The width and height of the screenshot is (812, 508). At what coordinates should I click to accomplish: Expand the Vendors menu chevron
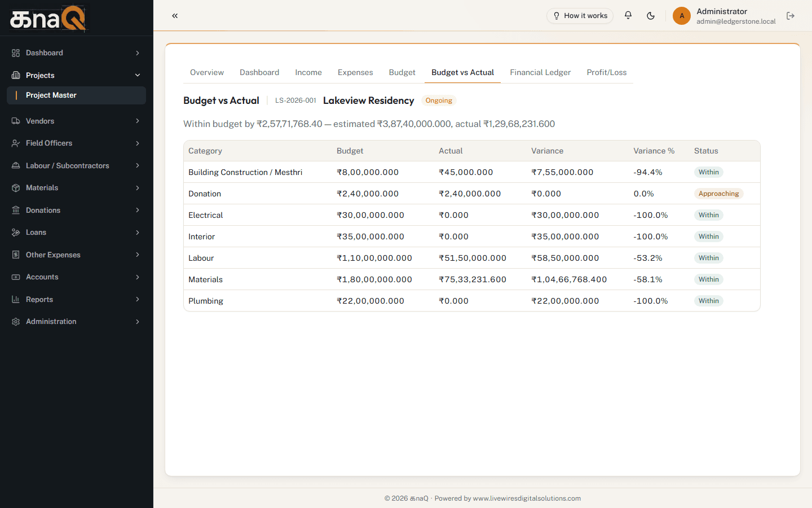138,121
